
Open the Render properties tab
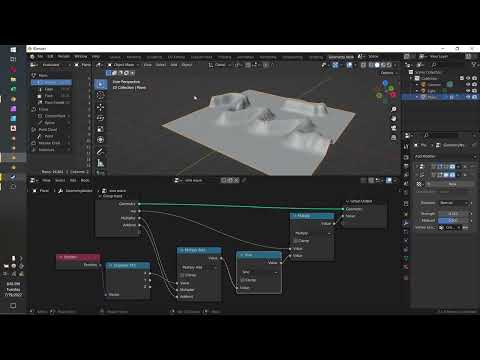[x=406, y=157]
